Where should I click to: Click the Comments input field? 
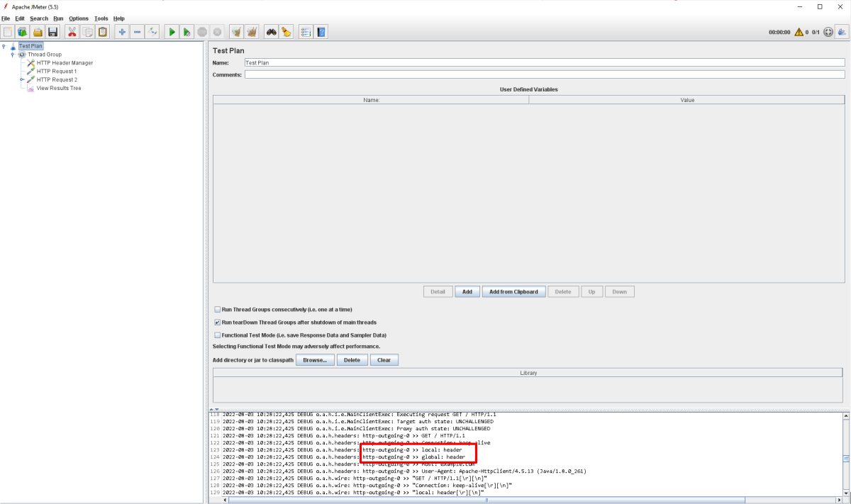[545, 74]
